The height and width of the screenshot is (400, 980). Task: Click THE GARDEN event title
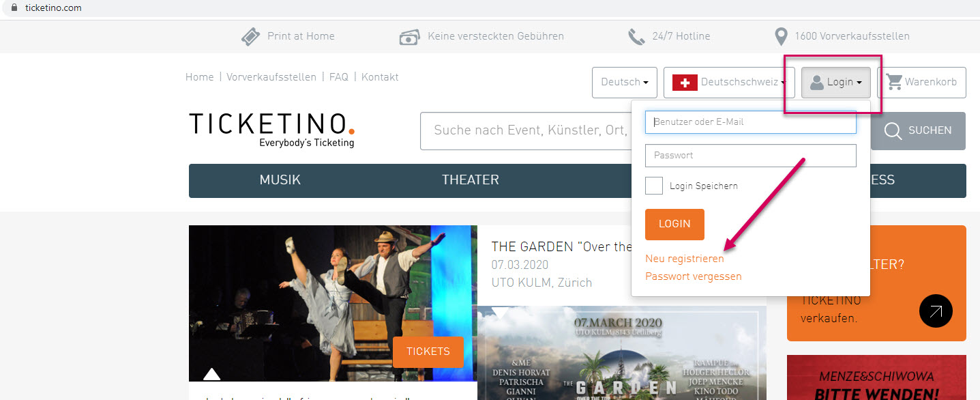pyautogui.click(x=562, y=246)
